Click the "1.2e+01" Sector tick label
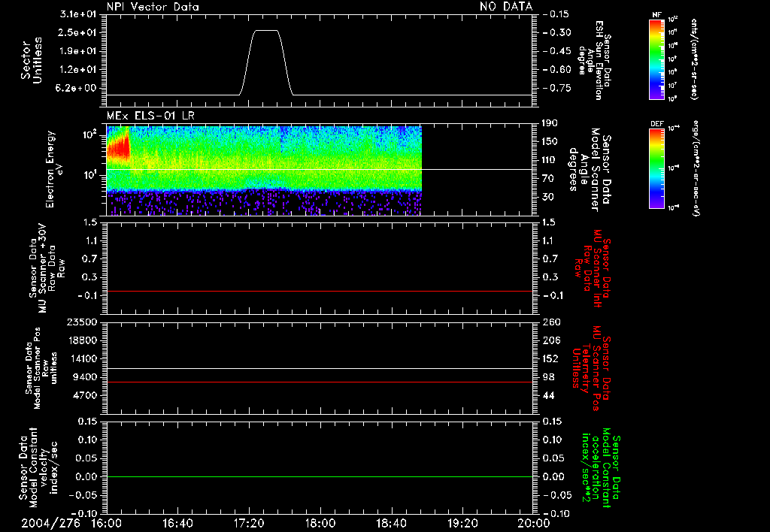770x532 pixels. [78, 69]
